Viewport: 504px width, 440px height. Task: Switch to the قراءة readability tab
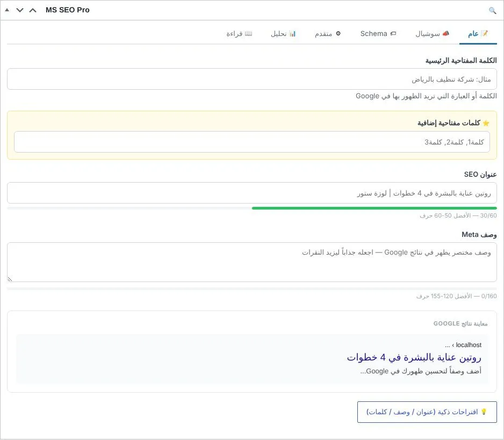(x=239, y=34)
